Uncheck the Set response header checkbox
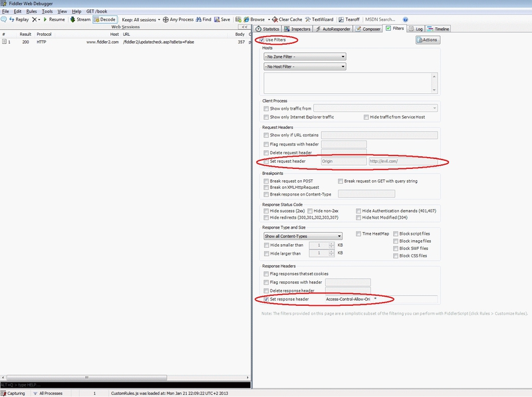This screenshot has height=397, width=532. point(266,300)
